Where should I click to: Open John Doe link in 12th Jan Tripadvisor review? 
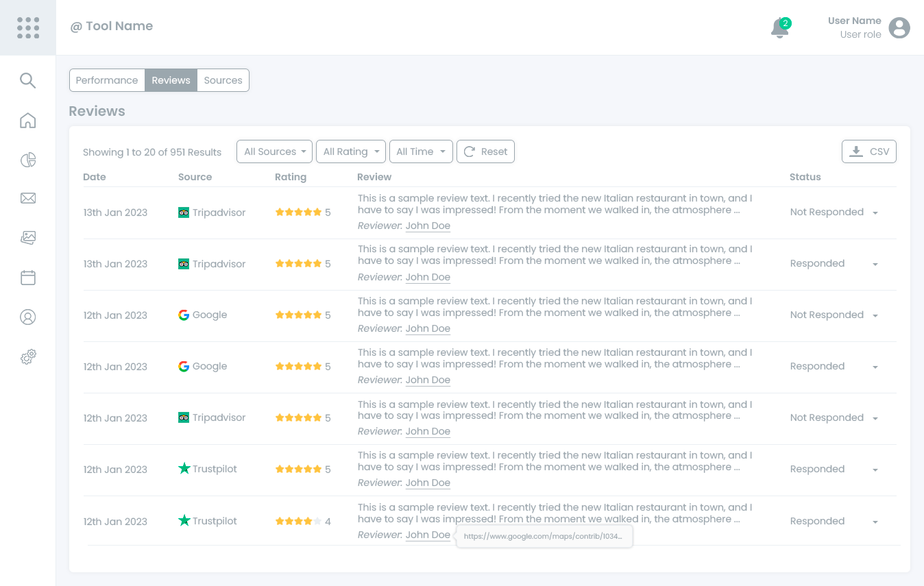coord(428,431)
